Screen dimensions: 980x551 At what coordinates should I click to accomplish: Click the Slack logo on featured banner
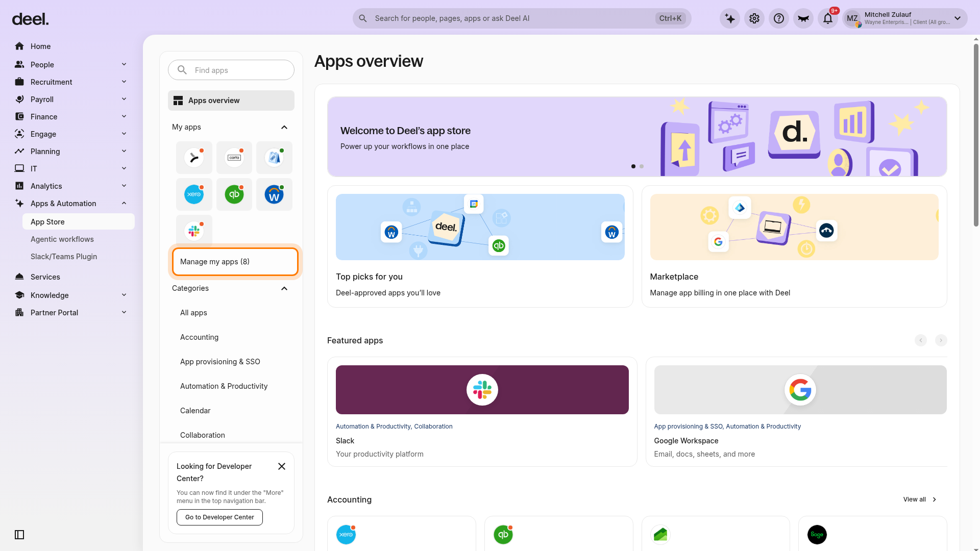click(482, 390)
